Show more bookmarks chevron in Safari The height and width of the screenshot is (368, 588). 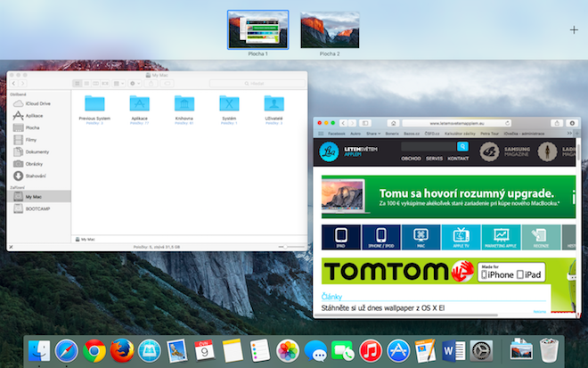click(x=569, y=133)
